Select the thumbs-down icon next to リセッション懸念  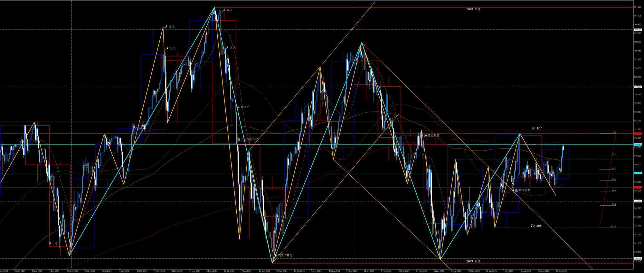click(x=239, y=139)
